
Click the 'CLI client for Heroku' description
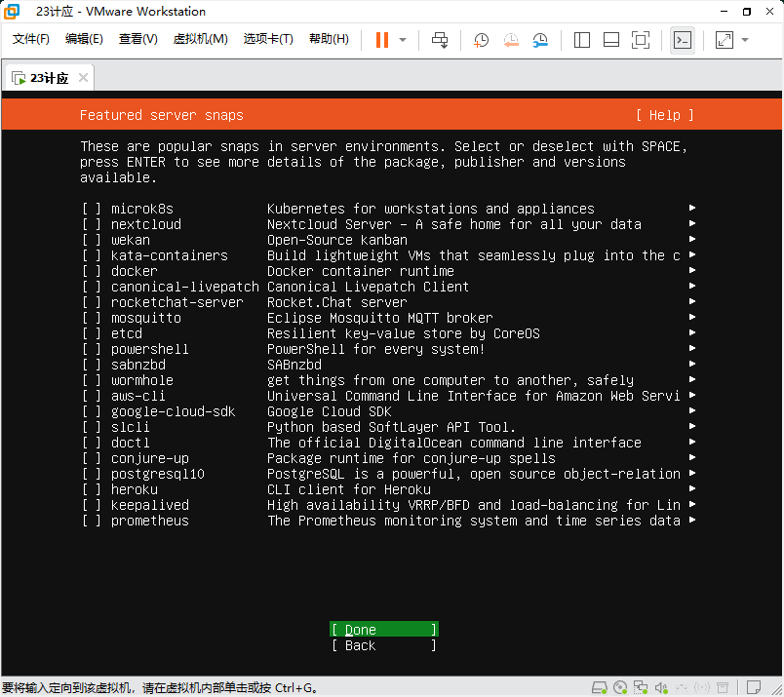(x=348, y=489)
